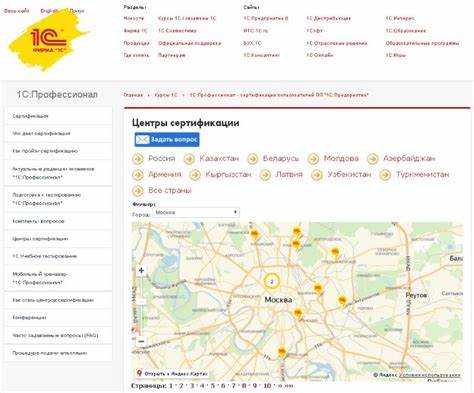This screenshot has width=474, height=393.
Task: Open Часто задаваемые вопросы (FAQ) item
Action: click(x=58, y=335)
